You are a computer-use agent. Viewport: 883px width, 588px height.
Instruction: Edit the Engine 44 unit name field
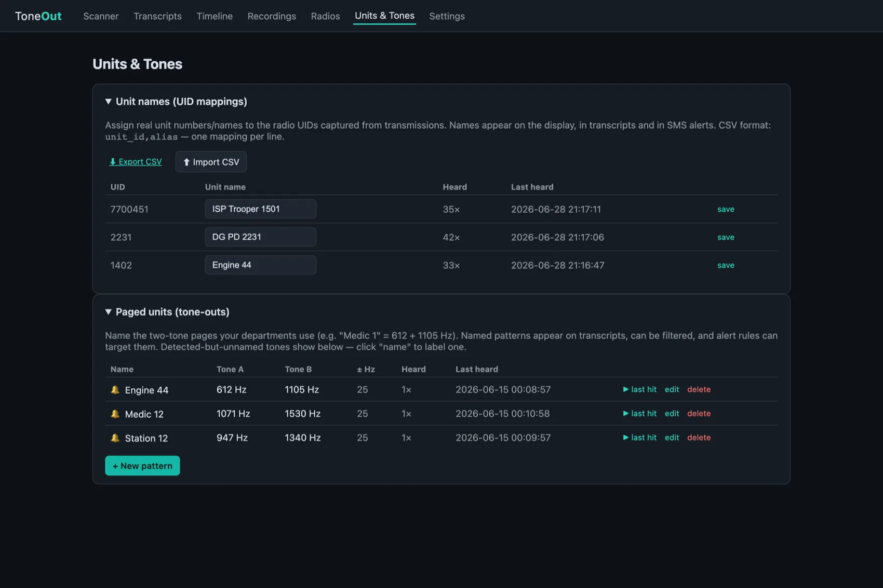click(260, 265)
